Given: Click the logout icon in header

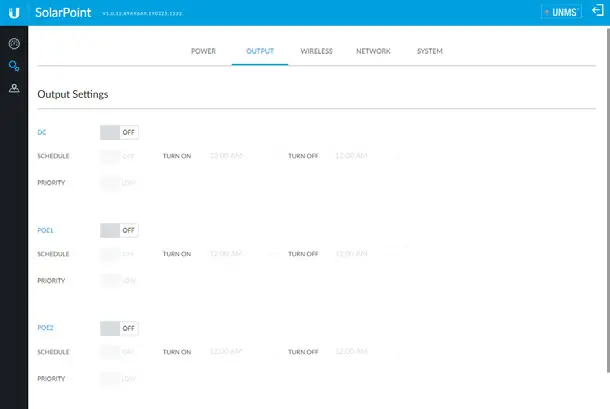Looking at the screenshot, I should (598, 11).
